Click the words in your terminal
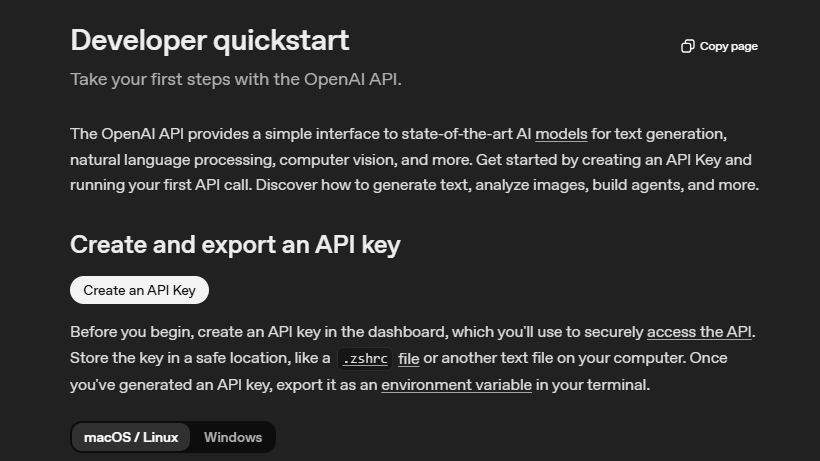Viewport: 820px width, 461px height. click(593, 384)
